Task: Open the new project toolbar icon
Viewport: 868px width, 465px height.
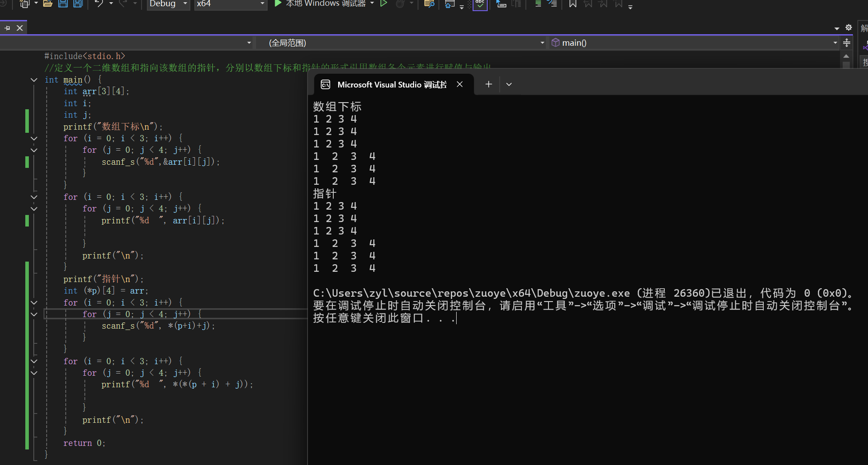Action: pyautogui.click(x=24, y=4)
